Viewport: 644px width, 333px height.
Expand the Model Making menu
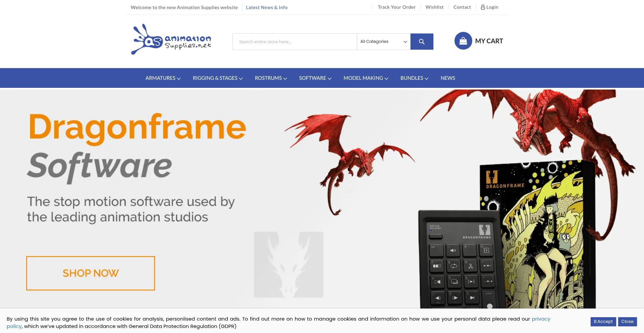click(x=366, y=78)
